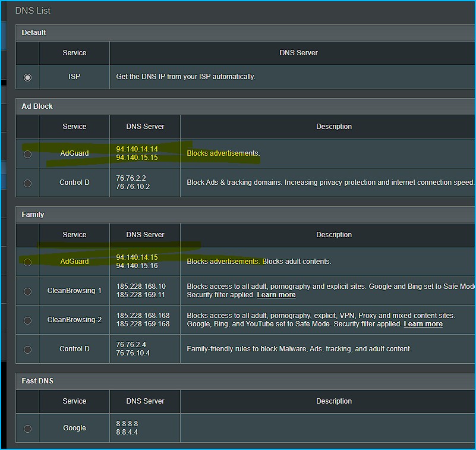Click the Google service name
The image size is (476, 450).
pyautogui.click(x=74, y=428)
